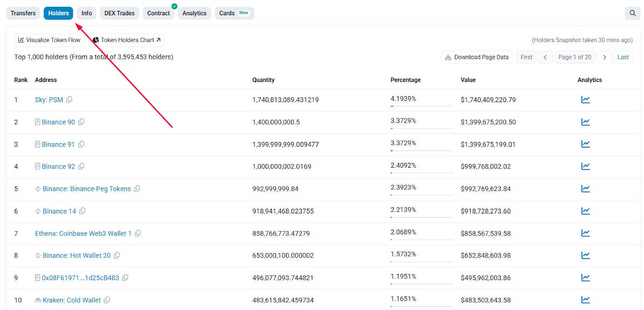Open the Binance 91 holder address
This screenshot has height=310, width=644.
coord(58,144)
